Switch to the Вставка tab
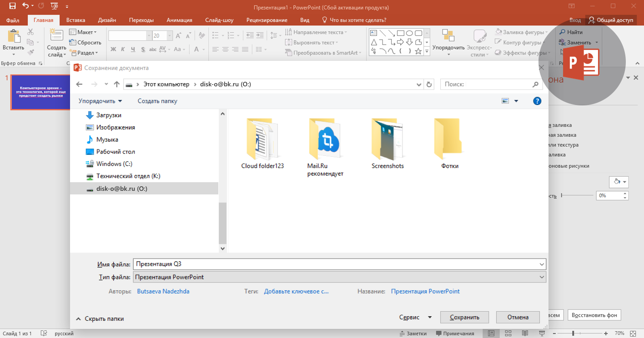Image resolution: width=644 pixels, height=338 pixels. 75,20
